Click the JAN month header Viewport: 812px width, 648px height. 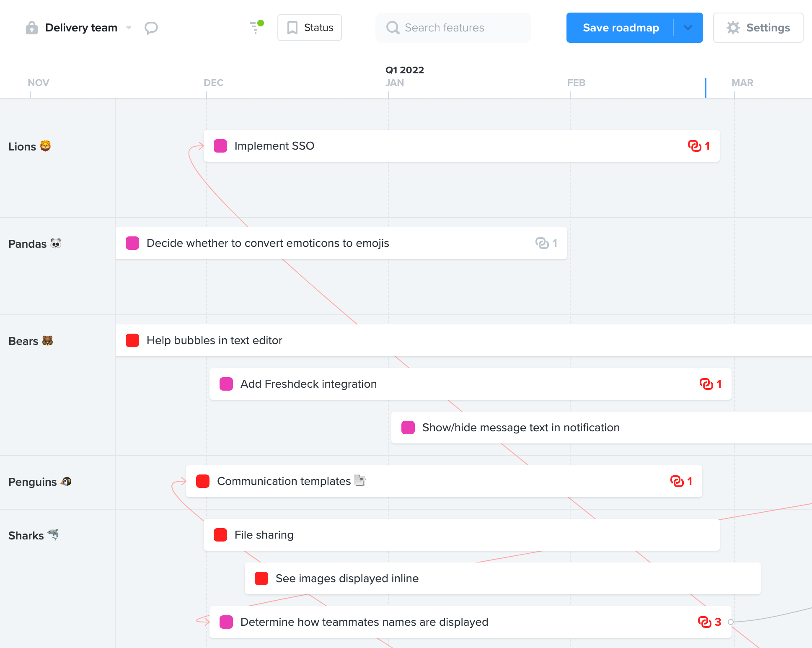click(x=395, y=83)
